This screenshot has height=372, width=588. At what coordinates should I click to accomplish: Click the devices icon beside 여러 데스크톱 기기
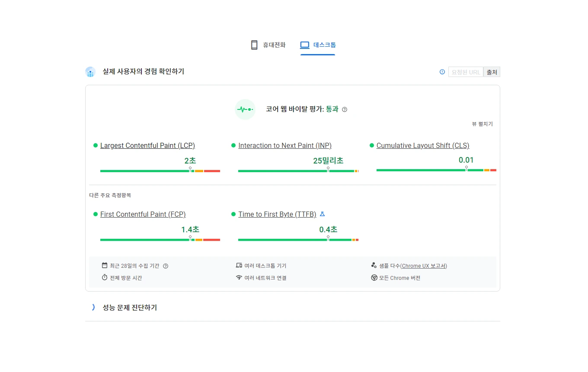tap(239, 266)
